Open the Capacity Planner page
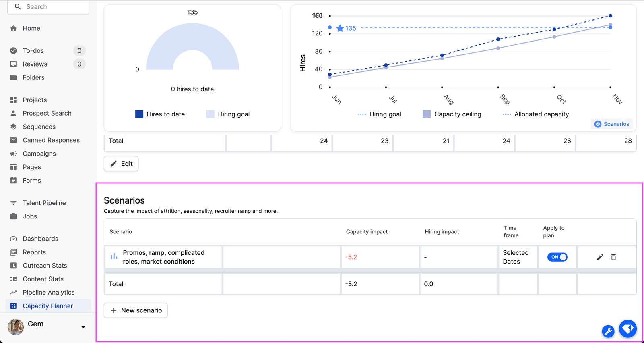Viewport: 644px width, 343px height. [48, 306]
